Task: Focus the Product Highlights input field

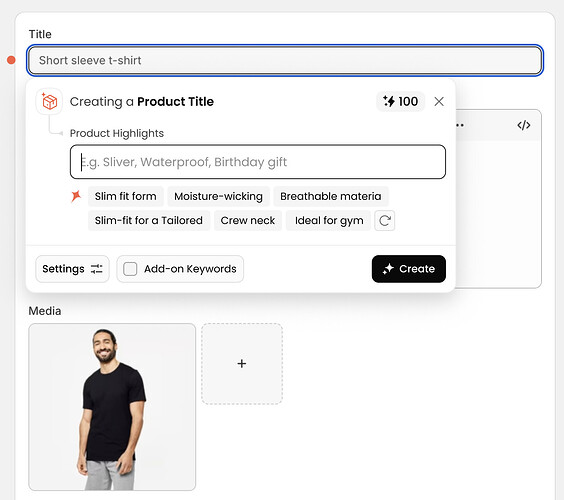Action: coord(258,162)
